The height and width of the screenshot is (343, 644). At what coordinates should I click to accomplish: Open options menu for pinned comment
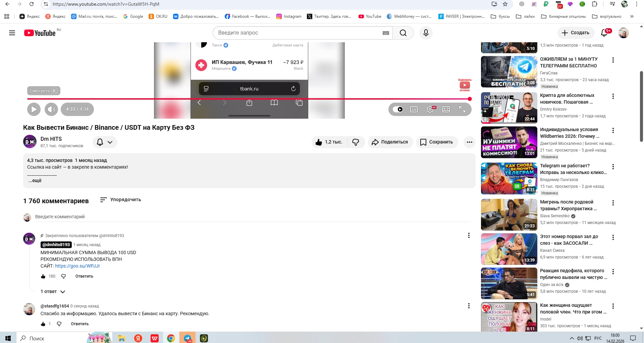[469, 236]
